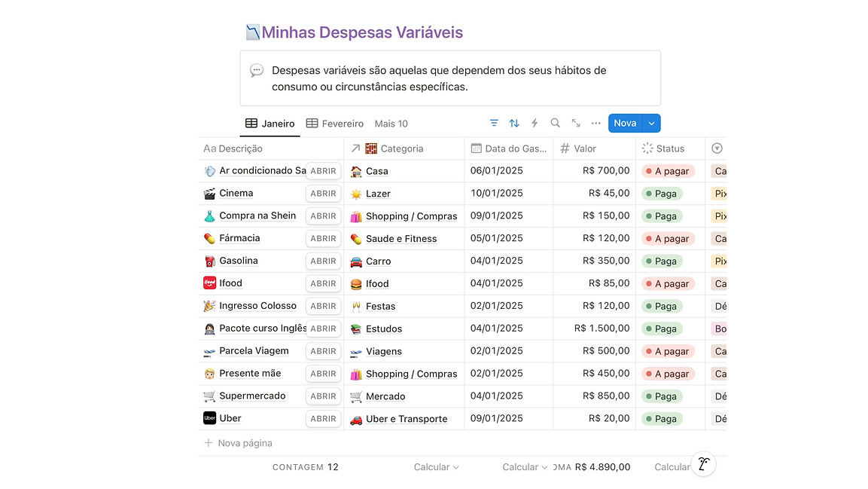Click the lightning automation icon

pos(534,123)
